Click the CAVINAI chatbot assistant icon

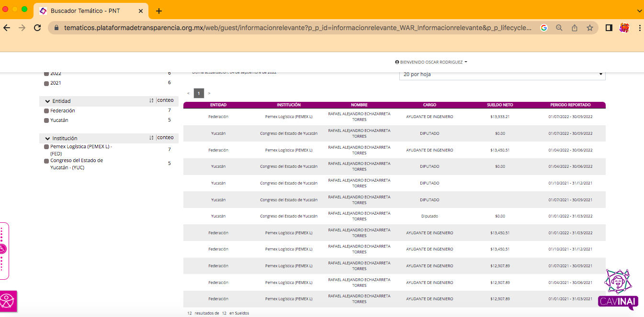[618, 289]
